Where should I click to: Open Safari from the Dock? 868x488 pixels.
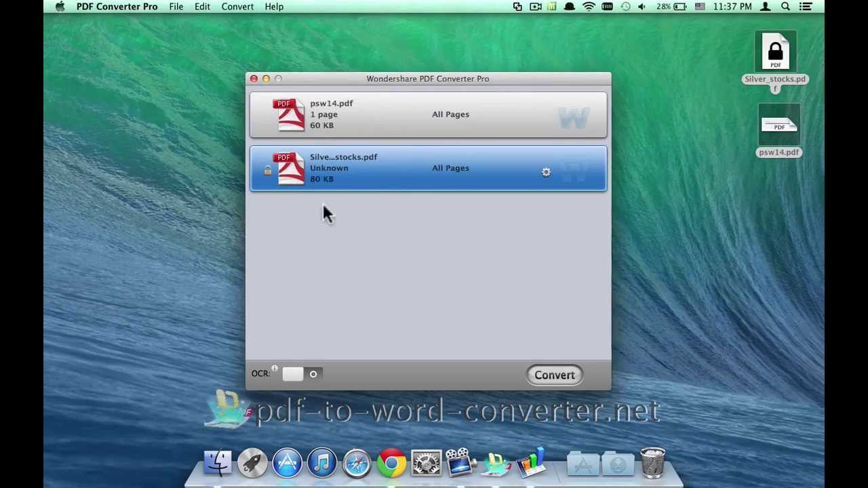(357, 464)
